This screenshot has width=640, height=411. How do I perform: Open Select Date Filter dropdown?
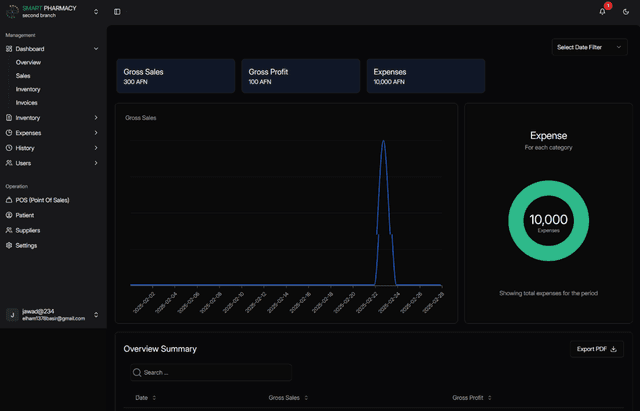tap(591, 46)
